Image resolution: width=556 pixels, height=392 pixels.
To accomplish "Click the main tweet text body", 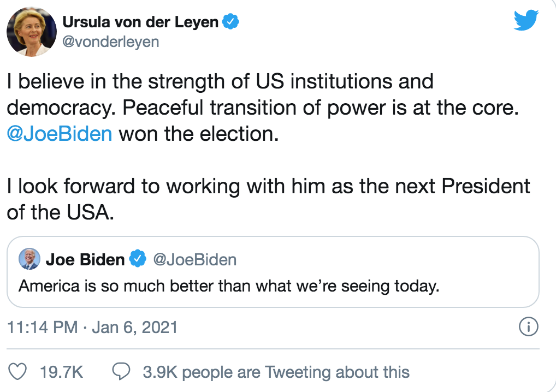I will [x=268, y=147].
